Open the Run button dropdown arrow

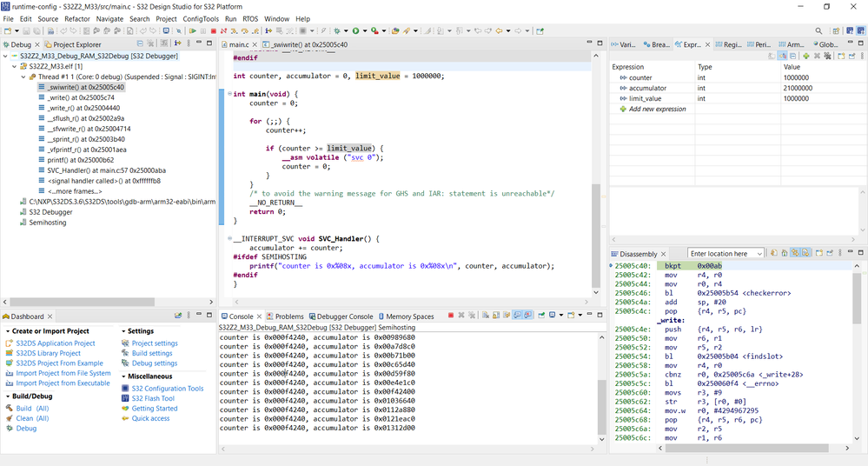(x=365, y=31)
